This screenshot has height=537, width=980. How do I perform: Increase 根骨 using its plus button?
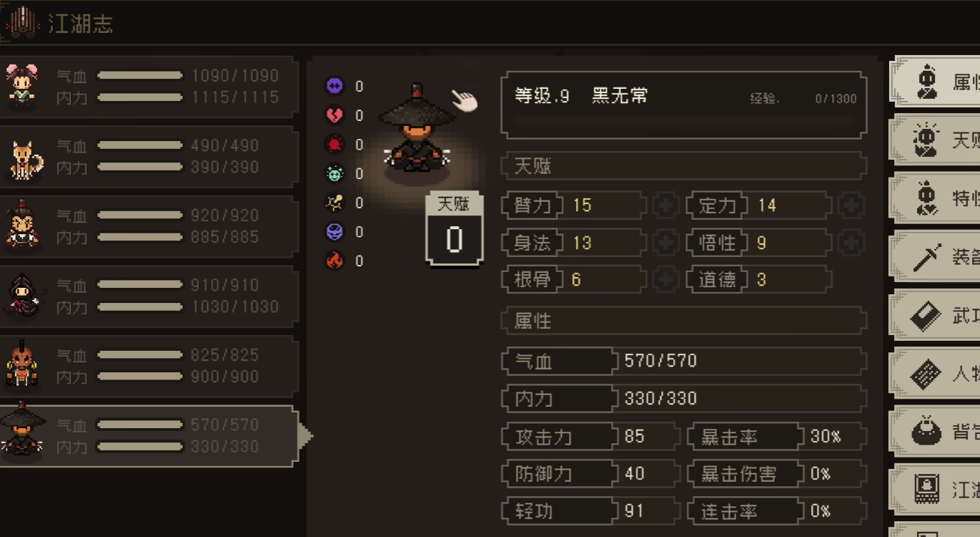click(665, 280)
